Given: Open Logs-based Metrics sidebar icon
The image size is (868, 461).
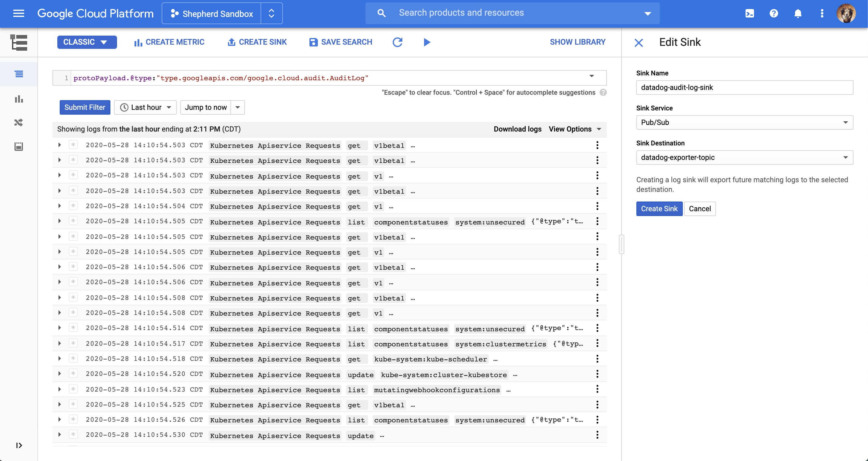Looking at the screenshot, I should click(x=19, y=99).
